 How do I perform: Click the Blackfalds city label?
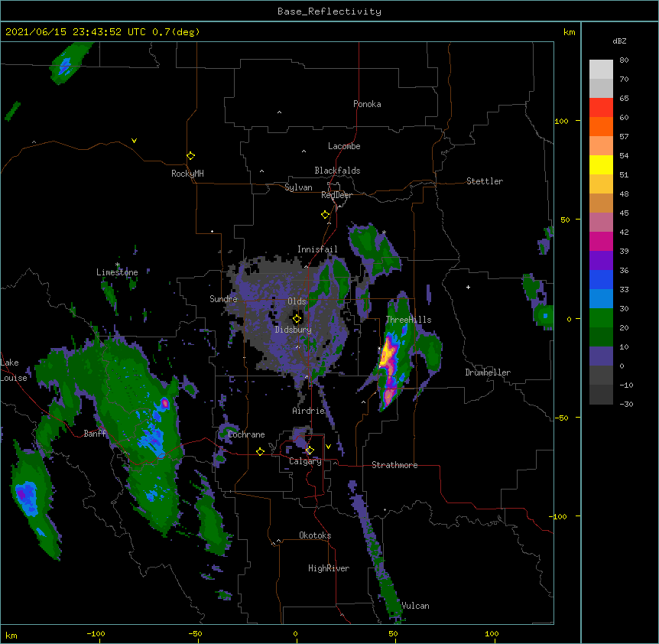click(337, 171)
